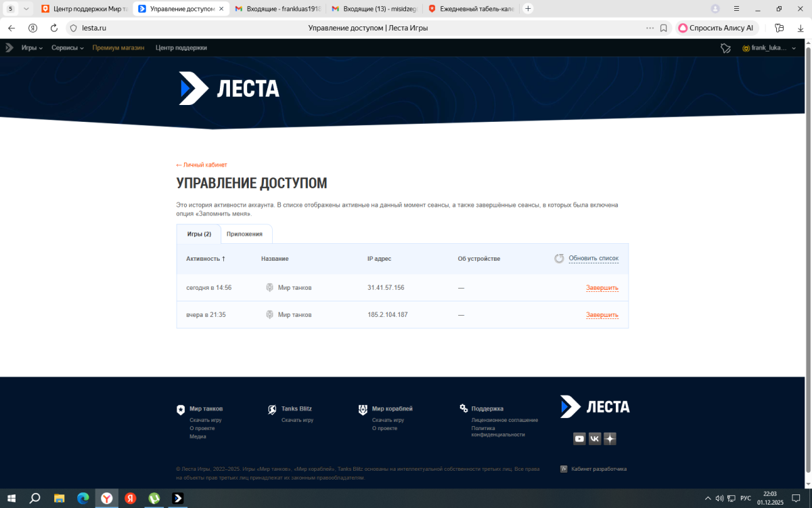This screenshot has height=508, width=812.
Task: Launch File Explorer from taskbar
Action: coord(59,498)
